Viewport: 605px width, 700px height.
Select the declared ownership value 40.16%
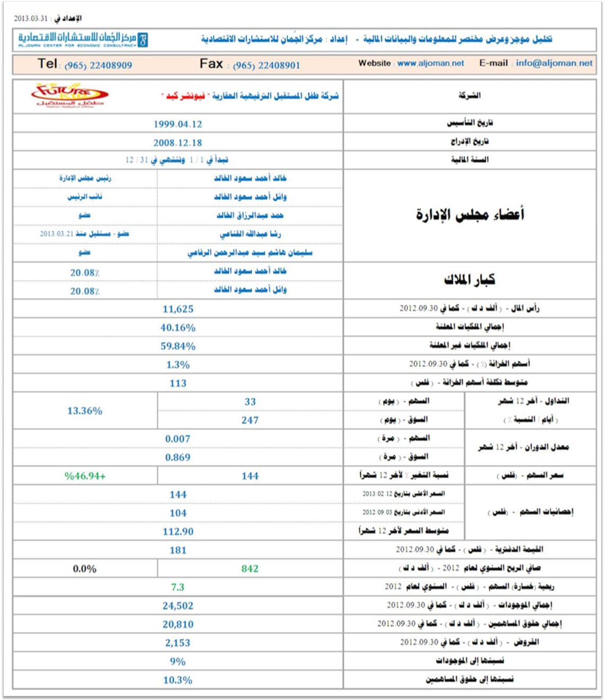(178, 327)
